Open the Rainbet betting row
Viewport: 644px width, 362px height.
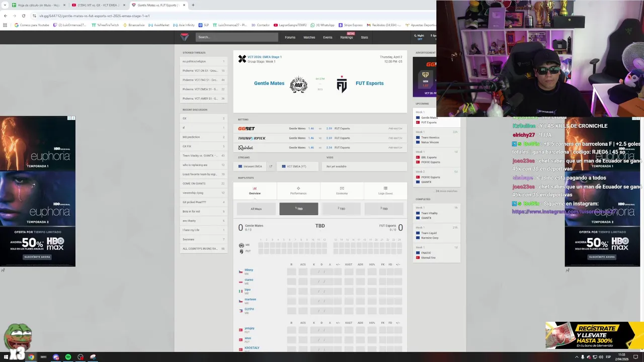[320, 147]
